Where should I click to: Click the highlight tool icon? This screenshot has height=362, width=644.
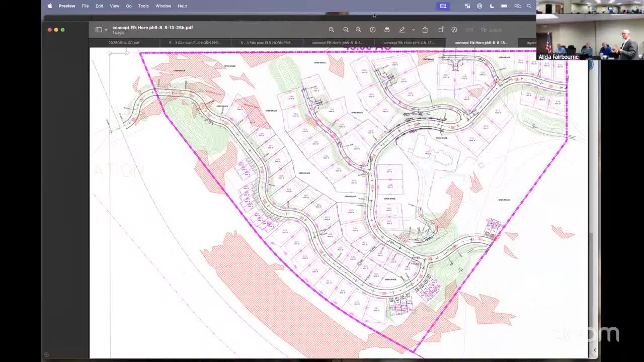pyautogui.click(x=387, y=30)
